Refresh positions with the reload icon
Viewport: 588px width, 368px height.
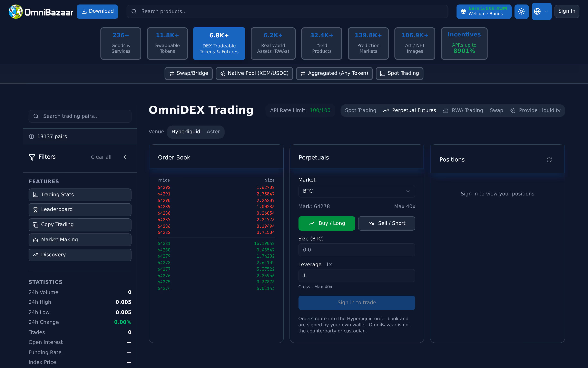tap(549, 160)
